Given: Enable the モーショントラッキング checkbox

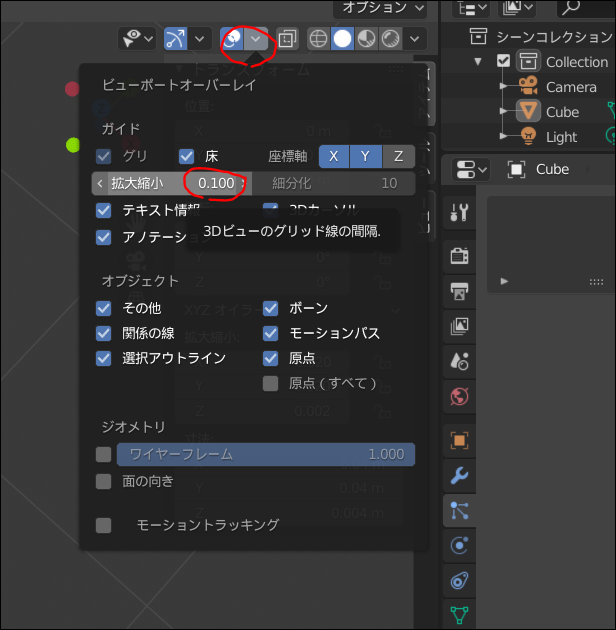Looking at the screenshot, I should click(104, 525).
